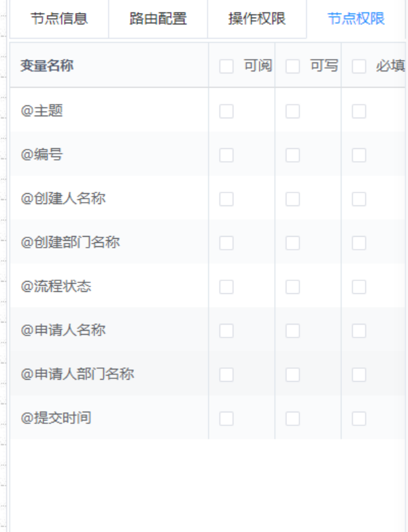Toggle the 必填 select-all header checkbox
Image resolution: width=408 pixels, height=532 pixels.
(x=359, y=66)
